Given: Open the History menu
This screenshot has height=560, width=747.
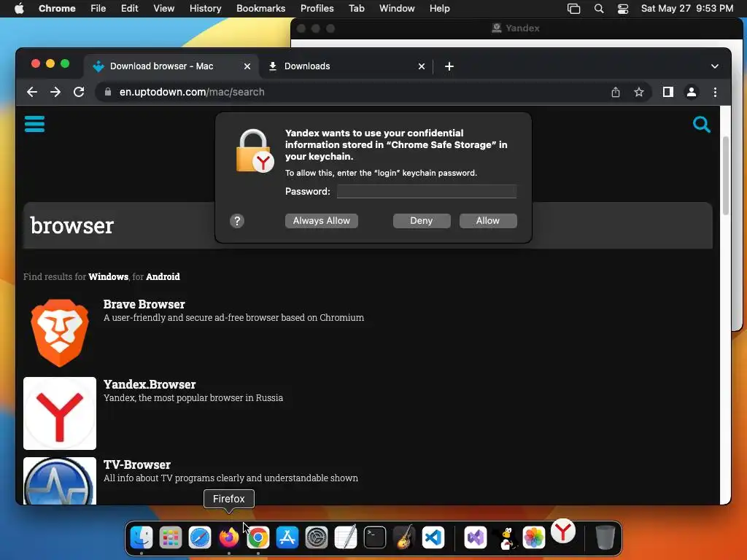Looking at the screenshot, I should click(205, 9).
